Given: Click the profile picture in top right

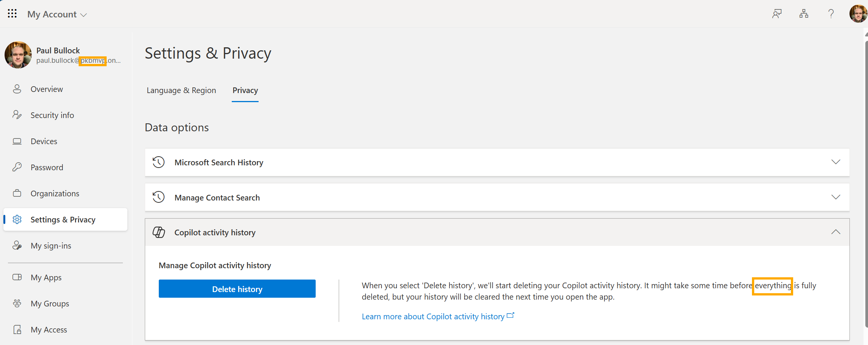Looking at the screenshot, I should tap(857, 14).
